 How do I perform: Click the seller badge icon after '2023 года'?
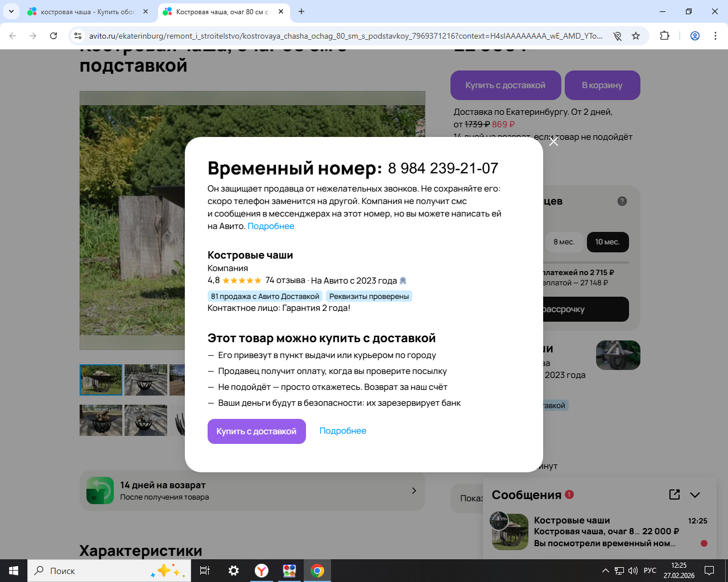[403, 280]
